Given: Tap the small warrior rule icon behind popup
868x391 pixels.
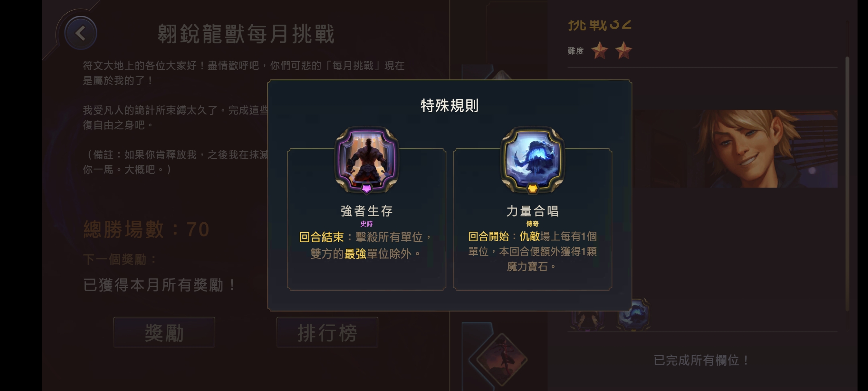Looking at the screenshot, I should click(x=587, y=320).
